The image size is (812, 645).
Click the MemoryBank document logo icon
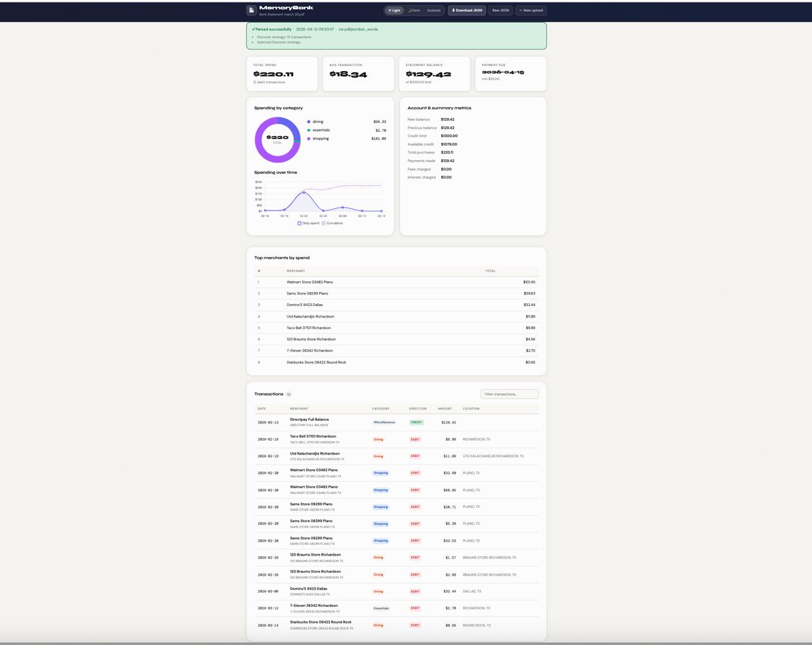pyautogui.click(x=251, y=10)
